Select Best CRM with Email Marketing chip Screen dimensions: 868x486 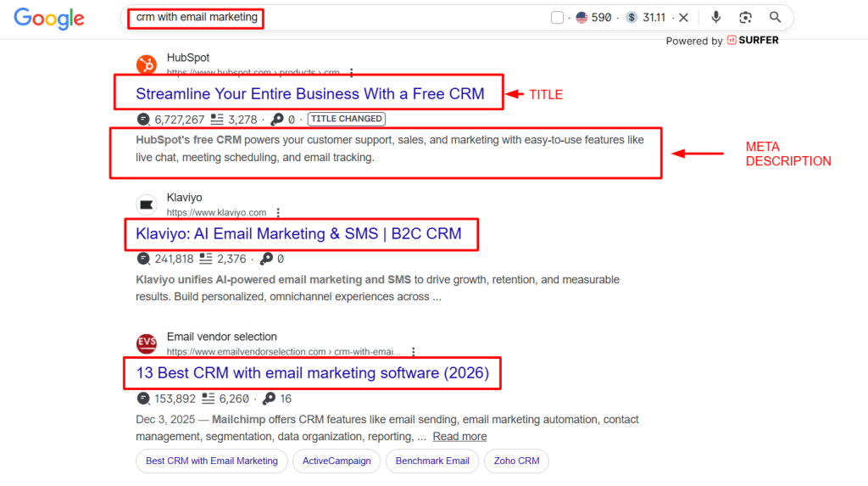(211, 461)
